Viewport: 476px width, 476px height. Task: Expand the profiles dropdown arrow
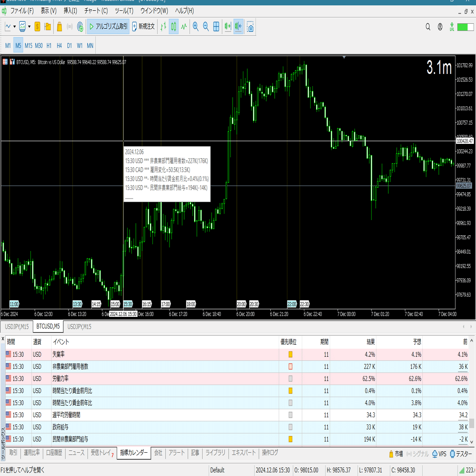click(29, 27)
